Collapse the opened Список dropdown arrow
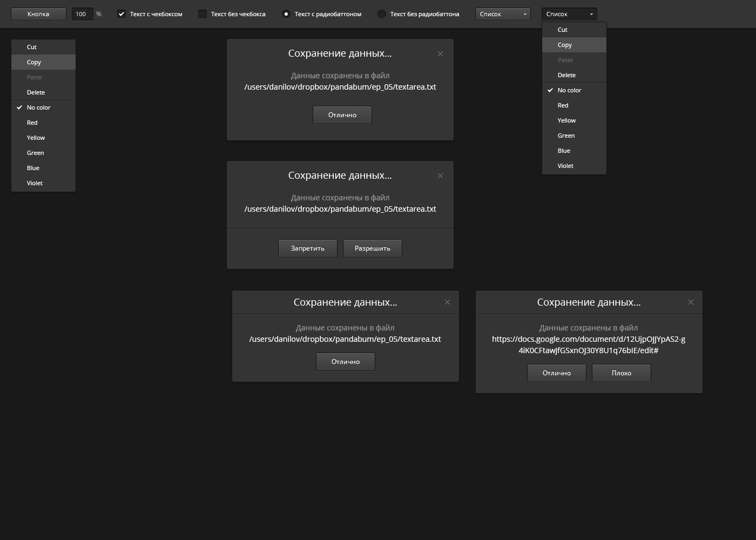Screen dimensions: 756x540 click(x=591, y=14)
